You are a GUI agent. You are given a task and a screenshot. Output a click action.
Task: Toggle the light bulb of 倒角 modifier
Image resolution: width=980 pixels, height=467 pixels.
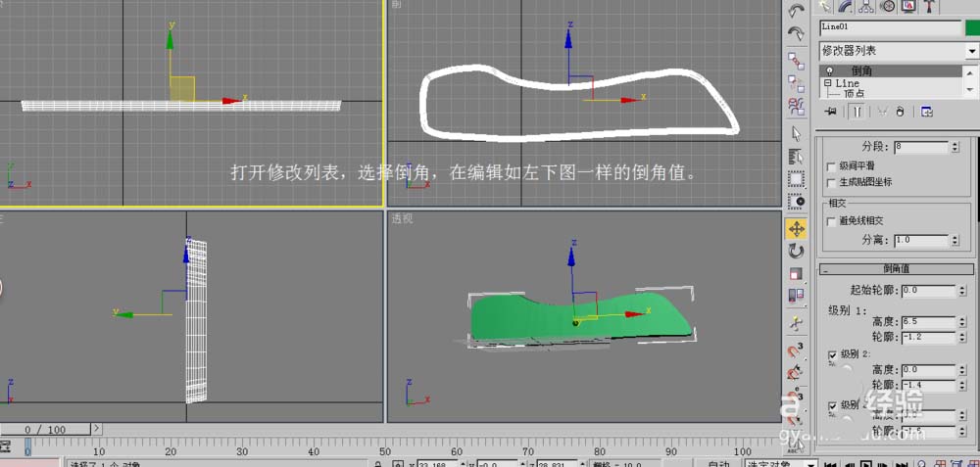coord(829,71)
